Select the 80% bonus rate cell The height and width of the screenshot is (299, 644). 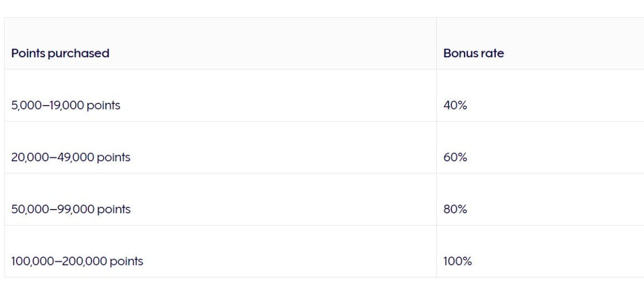(540, 200)
